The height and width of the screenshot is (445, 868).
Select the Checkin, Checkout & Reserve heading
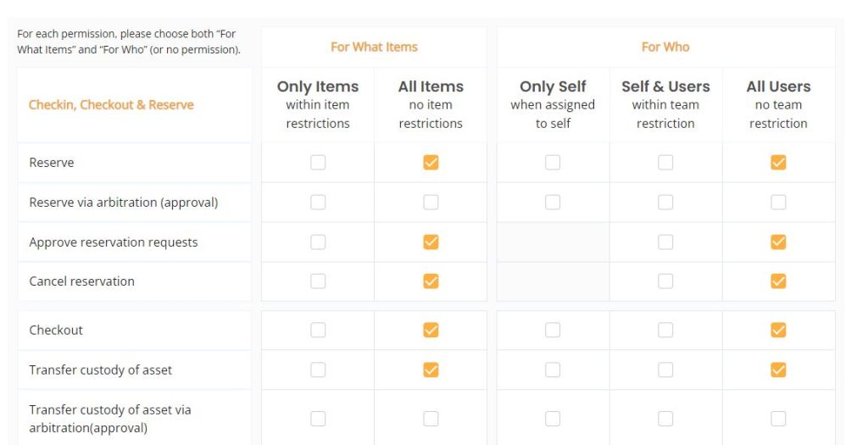(x=111, y=104)
